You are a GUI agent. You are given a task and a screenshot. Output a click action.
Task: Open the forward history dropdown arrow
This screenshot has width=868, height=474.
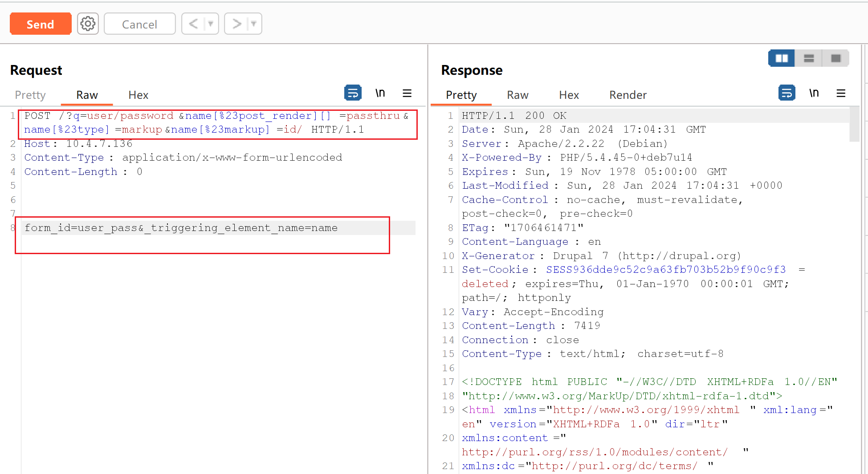(x=253, y=24)
